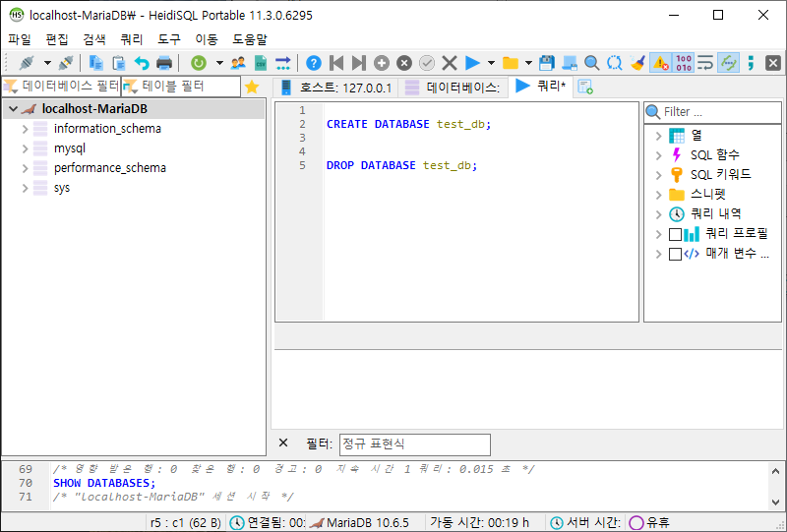
Task: Enable the 매개 변수 checkbox
Action: coord(675,254)
